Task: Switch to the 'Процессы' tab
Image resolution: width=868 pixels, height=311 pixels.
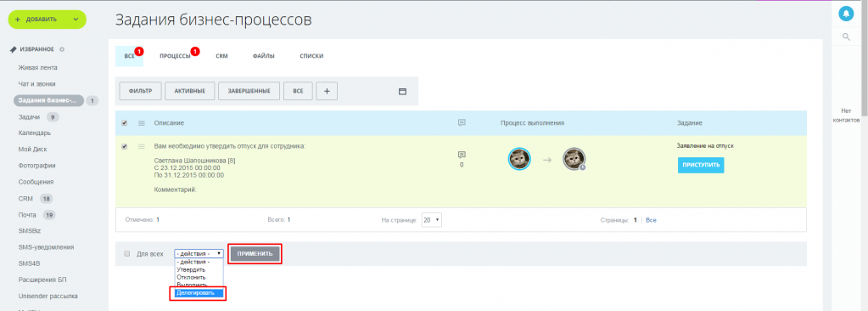Action: 175,56
